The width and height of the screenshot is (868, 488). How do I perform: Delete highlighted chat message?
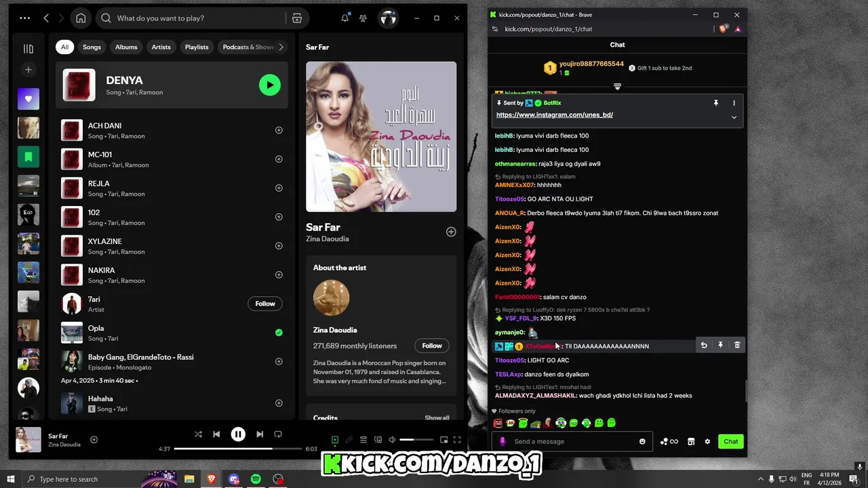click(x=737, y=345)
